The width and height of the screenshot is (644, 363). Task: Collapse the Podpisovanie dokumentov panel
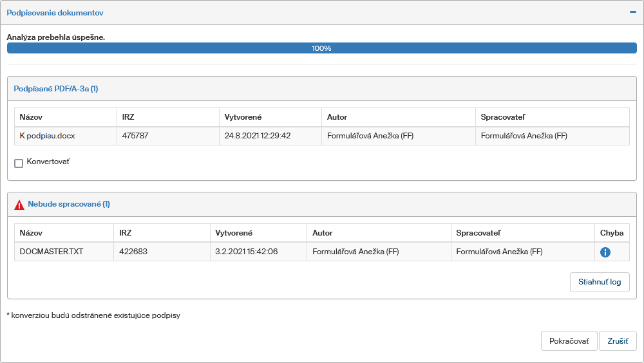(632, 12)
